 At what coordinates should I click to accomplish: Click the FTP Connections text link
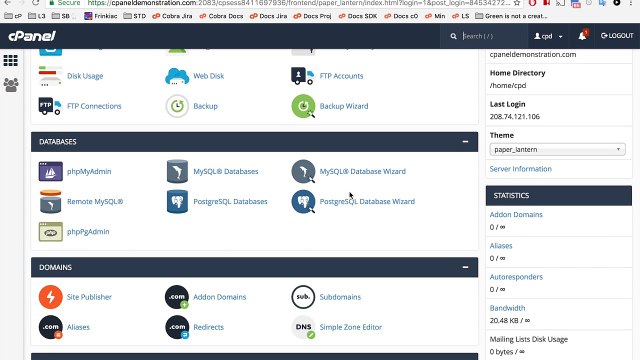click(94, 106)
